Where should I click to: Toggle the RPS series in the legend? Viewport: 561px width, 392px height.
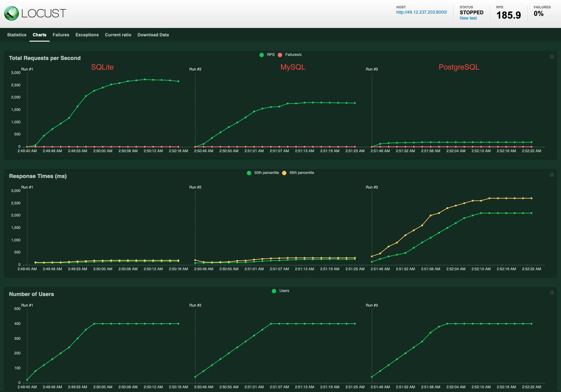(267, 55)
